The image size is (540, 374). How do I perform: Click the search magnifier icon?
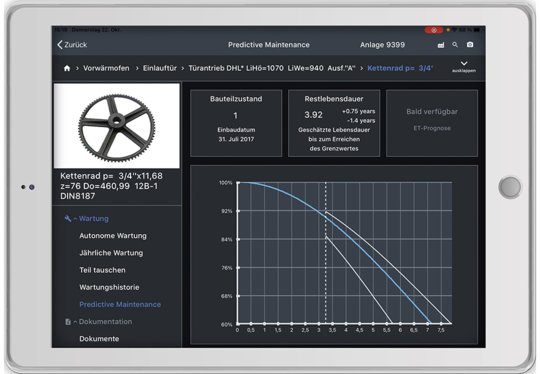pos(455,45)
